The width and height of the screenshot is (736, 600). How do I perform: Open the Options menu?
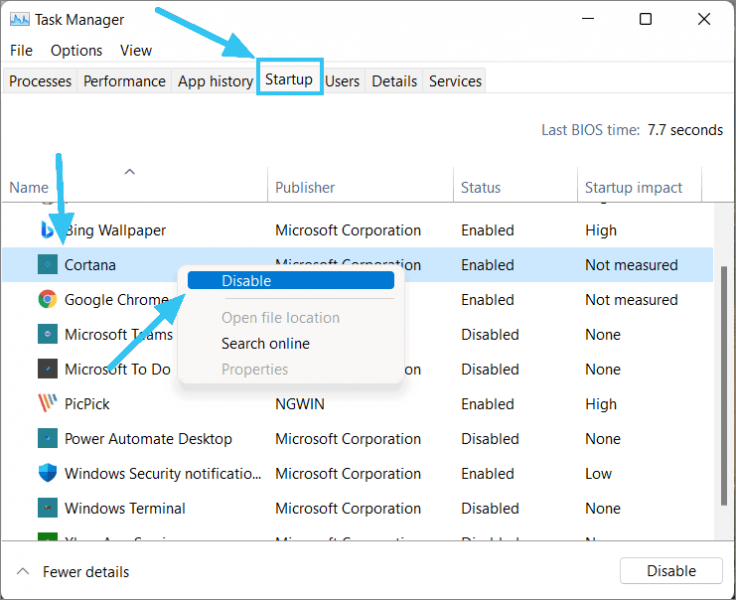click(76, 50)
